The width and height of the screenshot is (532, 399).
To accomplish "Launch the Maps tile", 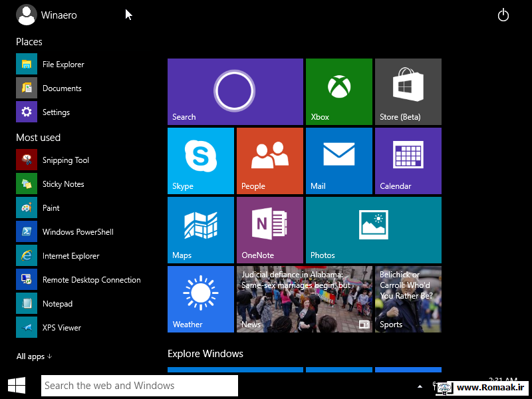I will [x=201, y=230].
